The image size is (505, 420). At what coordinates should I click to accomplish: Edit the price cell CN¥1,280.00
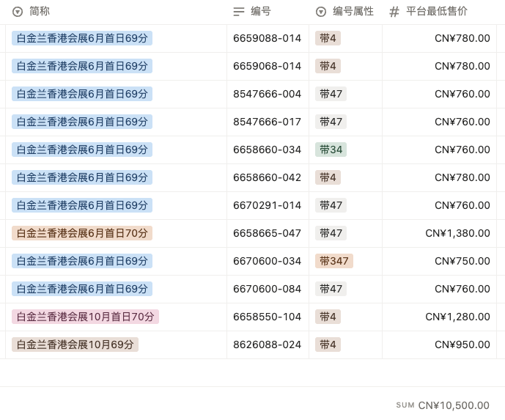pyautogui.click(x=457, y=317)
